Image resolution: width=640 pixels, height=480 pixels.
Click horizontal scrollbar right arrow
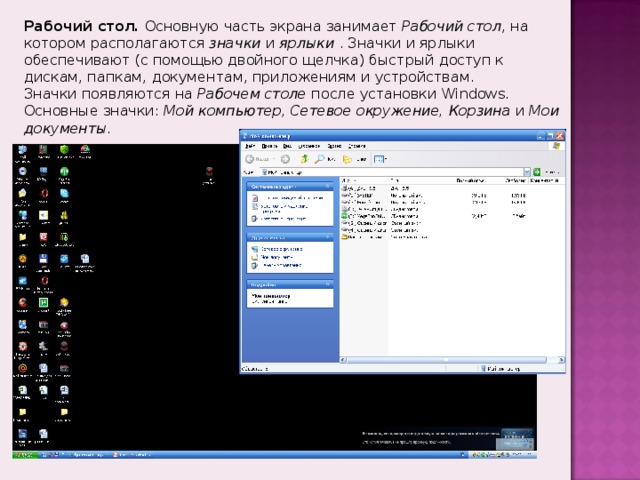pos(561,360)
